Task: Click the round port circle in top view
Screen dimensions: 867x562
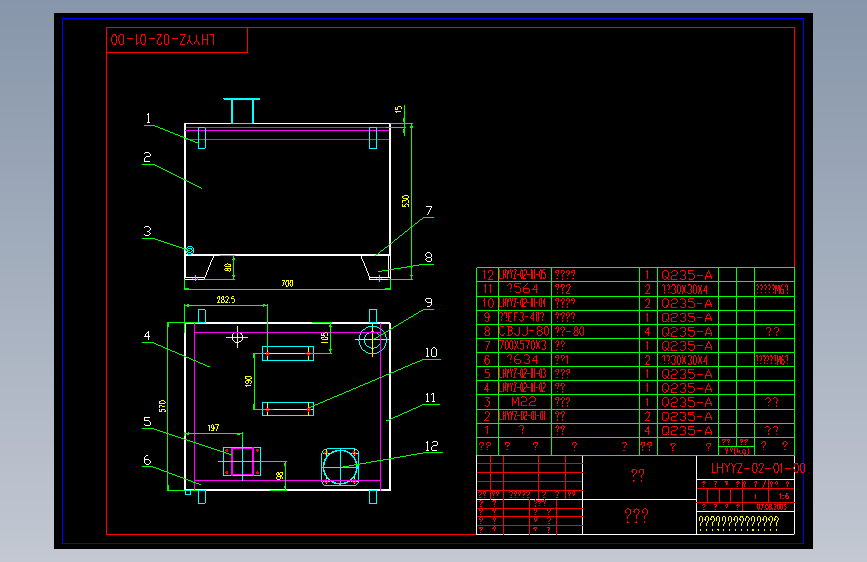Action: pyautogui.click(x=373, y=339)
